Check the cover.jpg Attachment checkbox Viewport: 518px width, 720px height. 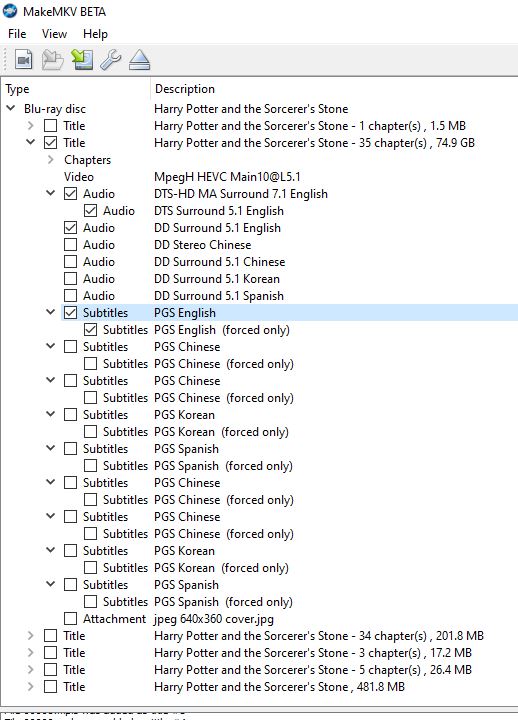coord(70,619)
